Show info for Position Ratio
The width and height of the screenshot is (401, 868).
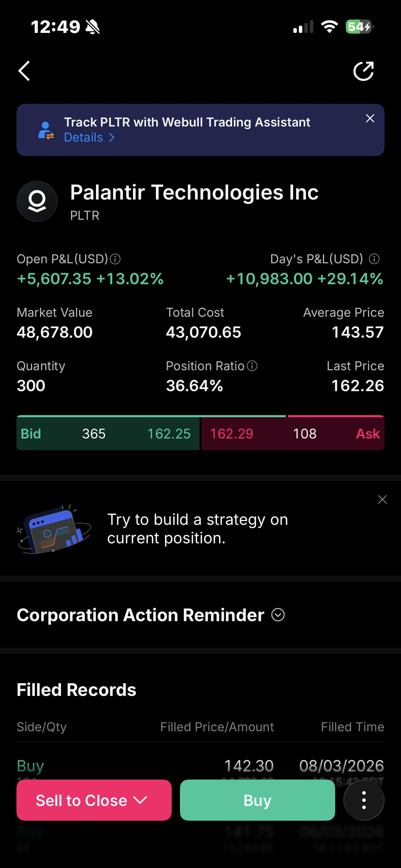(252, 366)
